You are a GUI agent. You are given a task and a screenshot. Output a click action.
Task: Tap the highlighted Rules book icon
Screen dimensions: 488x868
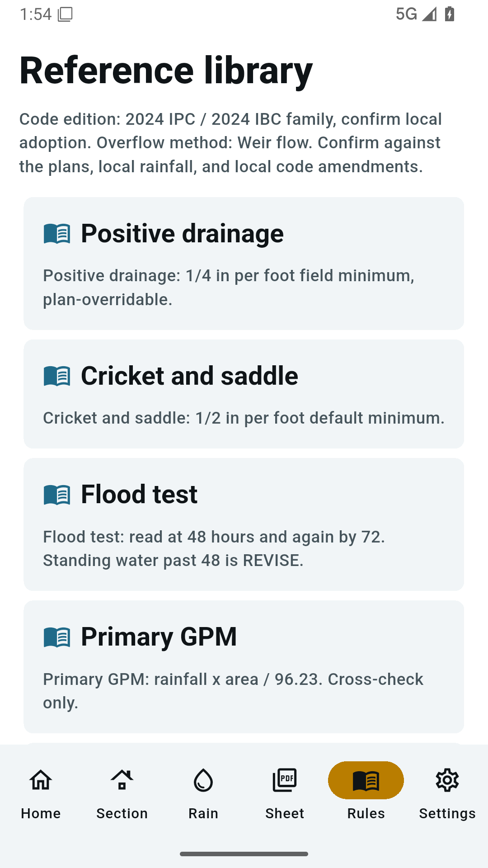point(366,780)
